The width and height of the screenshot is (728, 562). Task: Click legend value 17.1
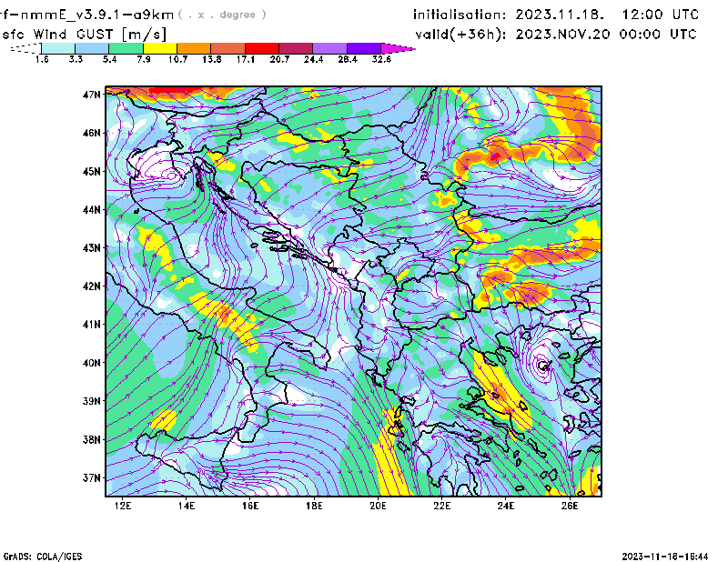point(246,59)
